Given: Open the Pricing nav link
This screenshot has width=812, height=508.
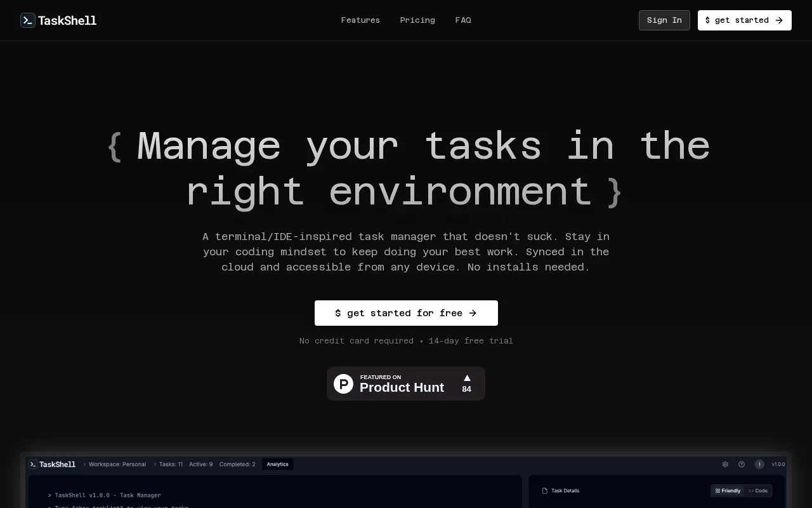Looking at the screenshot, I should point(417,20).
